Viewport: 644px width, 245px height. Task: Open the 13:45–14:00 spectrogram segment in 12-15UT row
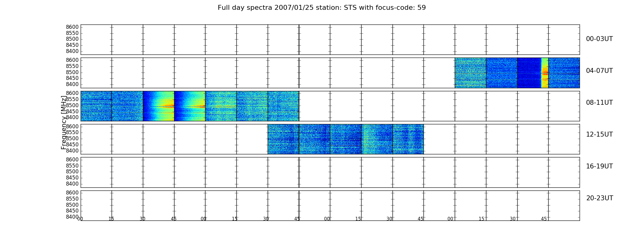pos(315,139)
